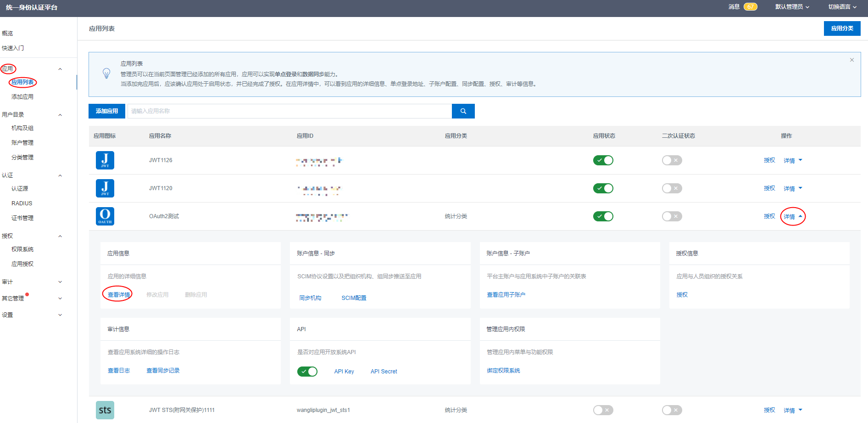Open the 消息 notification badge
This screenshot has height=423, width=868.
[750, 7]
